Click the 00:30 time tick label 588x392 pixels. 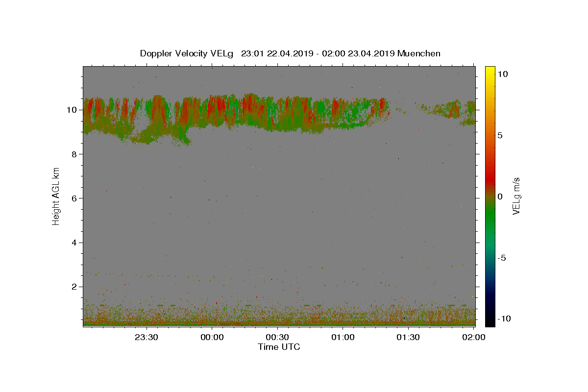point(277,337)
